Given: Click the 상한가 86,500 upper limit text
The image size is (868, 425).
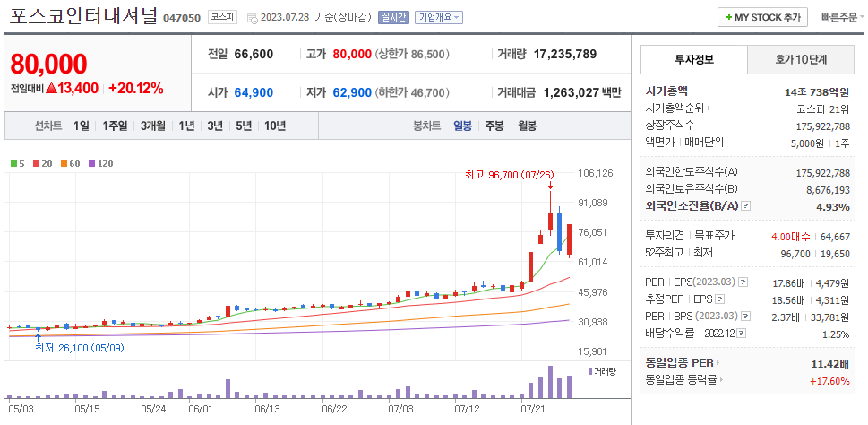Looking at the screenshot, I should click(412, 55).
